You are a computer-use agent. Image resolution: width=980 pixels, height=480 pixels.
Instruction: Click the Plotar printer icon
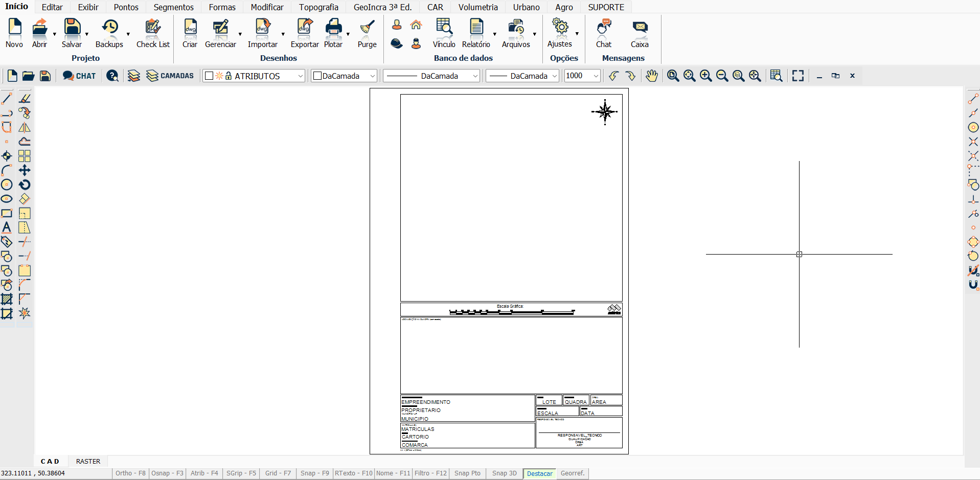coord(333,28)
